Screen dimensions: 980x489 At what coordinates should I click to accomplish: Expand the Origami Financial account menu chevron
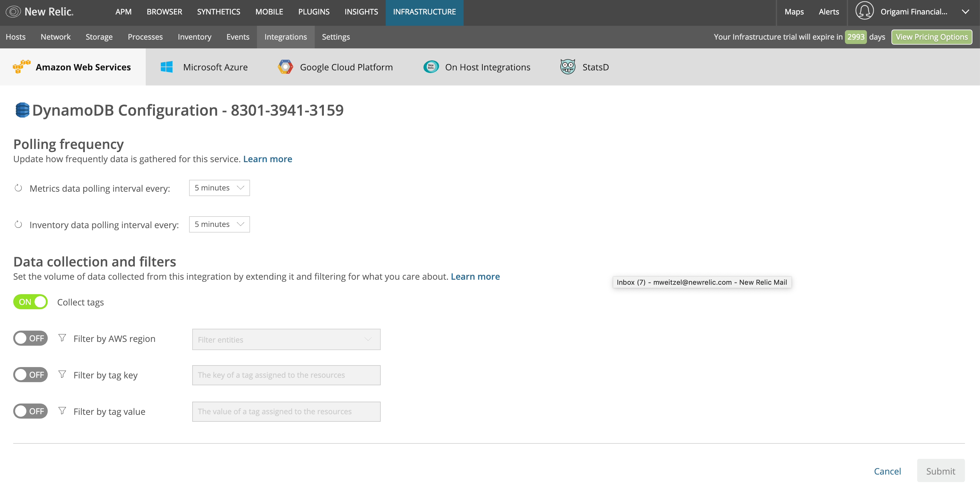(x=965, y=12)
